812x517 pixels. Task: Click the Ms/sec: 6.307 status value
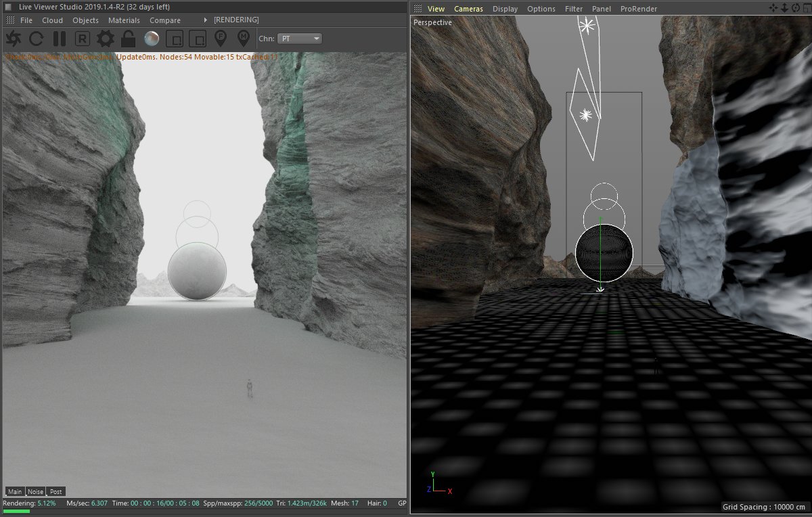[x=87, y=503]
